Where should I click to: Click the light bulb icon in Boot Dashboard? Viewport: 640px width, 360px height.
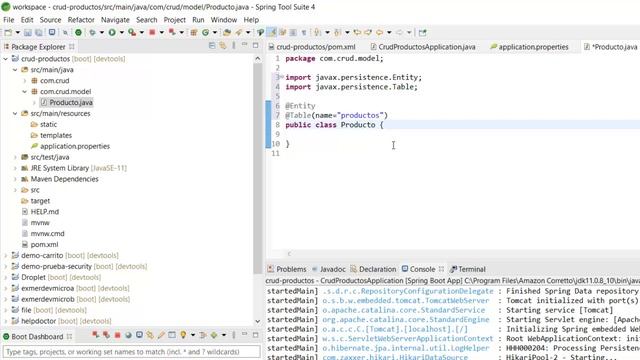pyautogui.click(x=183, y=335)
